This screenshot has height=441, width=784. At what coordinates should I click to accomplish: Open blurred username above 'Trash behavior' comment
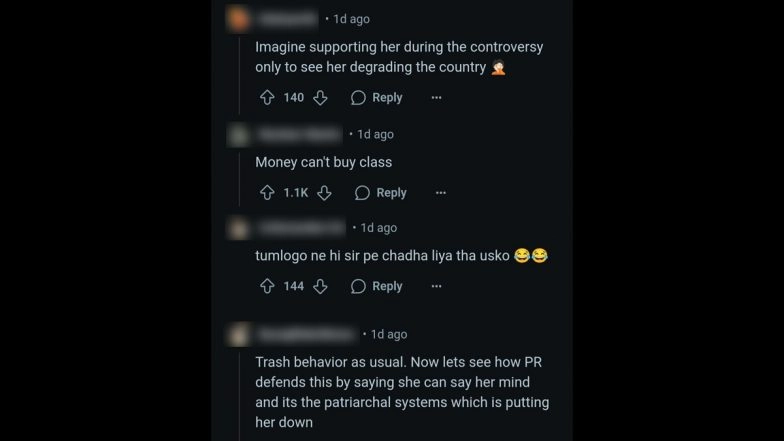[x=308, y=334]
